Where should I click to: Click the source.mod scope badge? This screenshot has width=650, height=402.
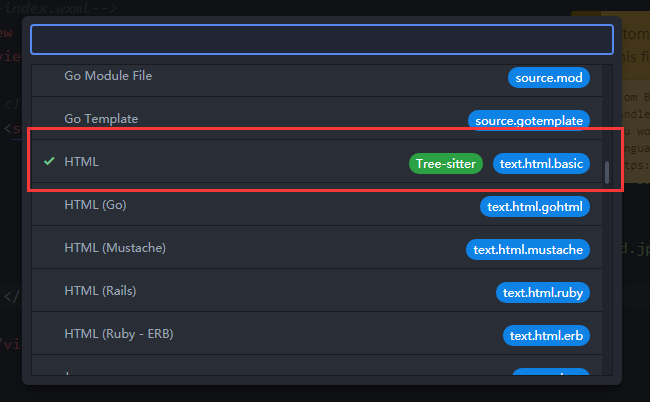coord(548,77)
